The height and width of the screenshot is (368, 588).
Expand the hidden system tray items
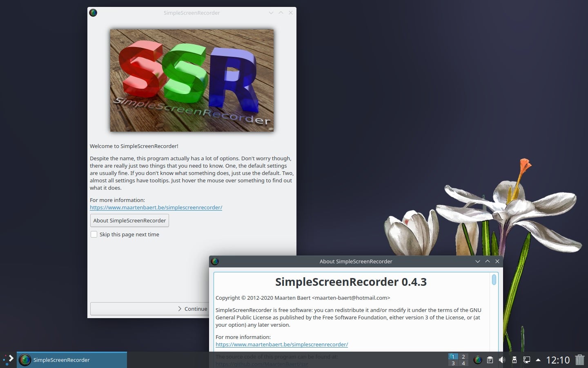pos(538,360)
